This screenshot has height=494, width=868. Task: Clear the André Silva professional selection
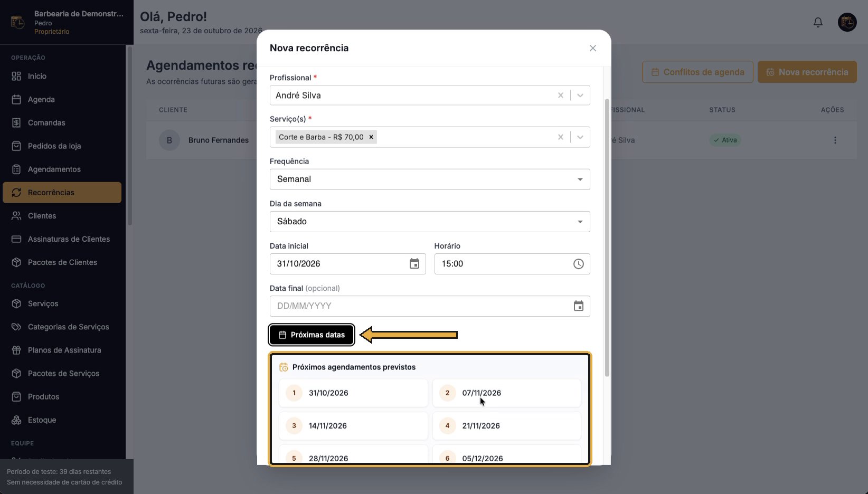(561, 96)
